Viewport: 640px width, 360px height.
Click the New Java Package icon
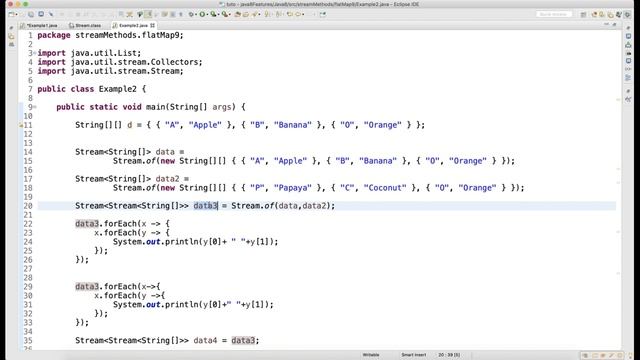pos(238,14)
